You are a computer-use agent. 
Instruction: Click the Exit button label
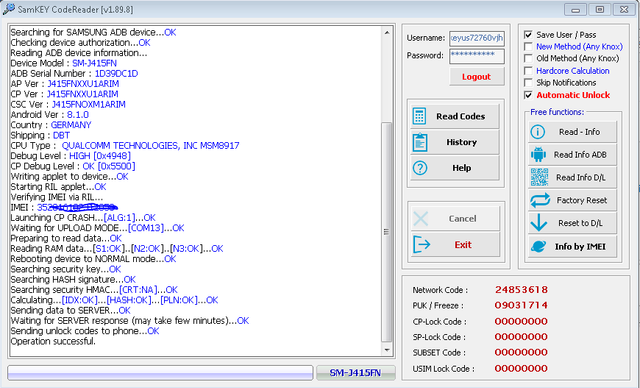tap(463, 244)
